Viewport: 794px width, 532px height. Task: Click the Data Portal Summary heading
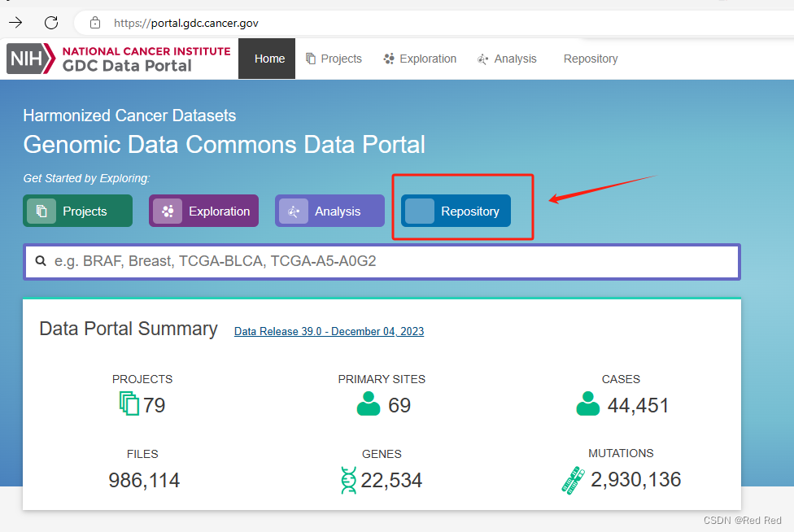coord(128,329)
